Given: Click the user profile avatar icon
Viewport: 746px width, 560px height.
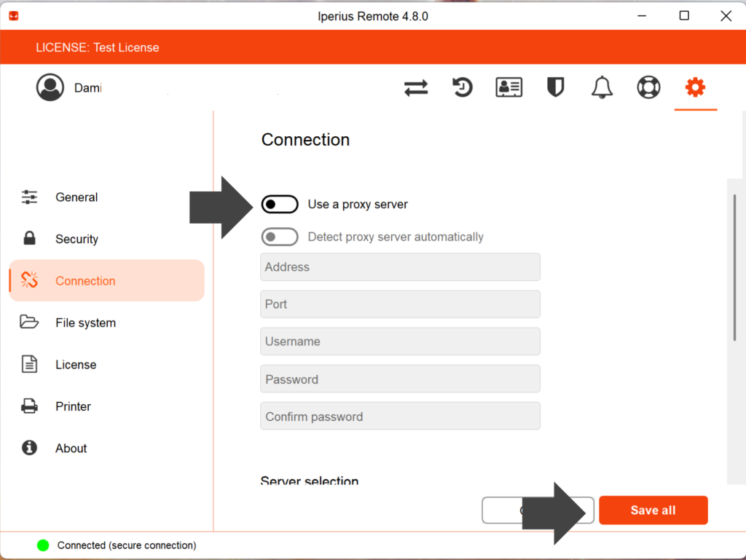Looking at the screenshot, I should tap(50, 87).
